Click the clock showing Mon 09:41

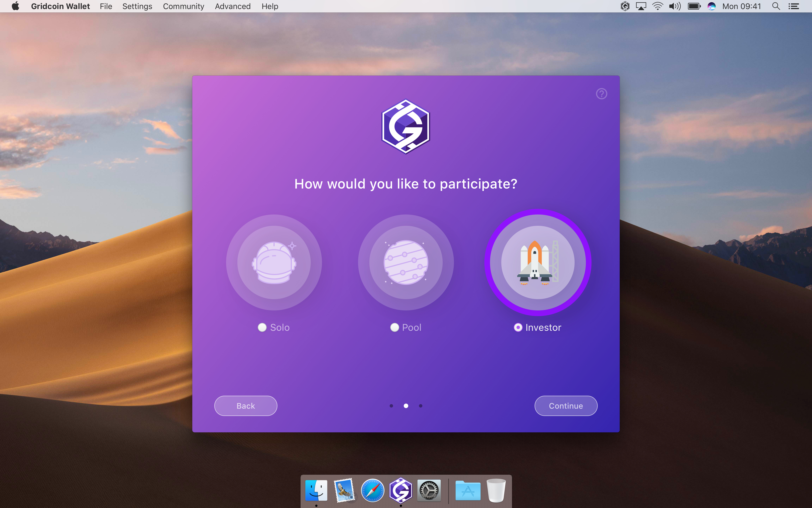click(x=742, y=6)
